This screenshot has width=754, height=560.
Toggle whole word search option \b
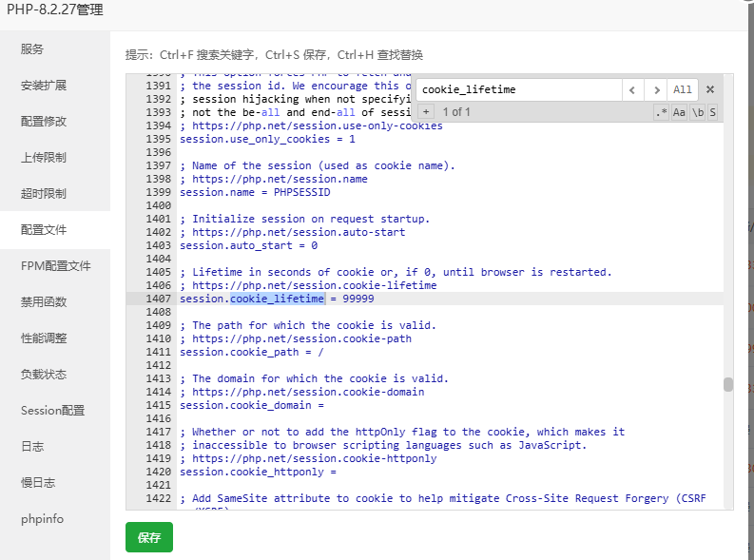698,112
